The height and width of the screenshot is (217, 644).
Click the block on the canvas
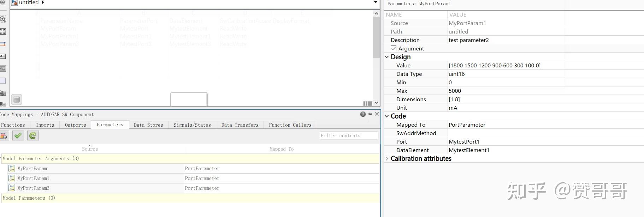[189, 100]
